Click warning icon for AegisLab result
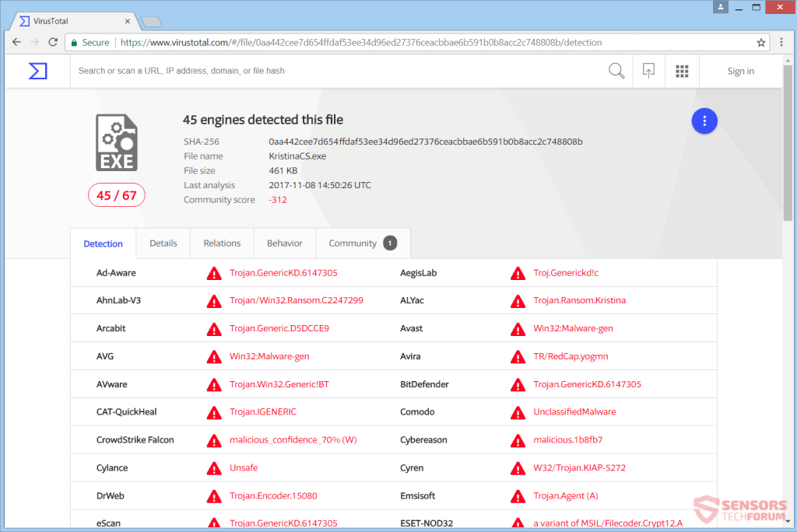797x532 pixels. 518,273
